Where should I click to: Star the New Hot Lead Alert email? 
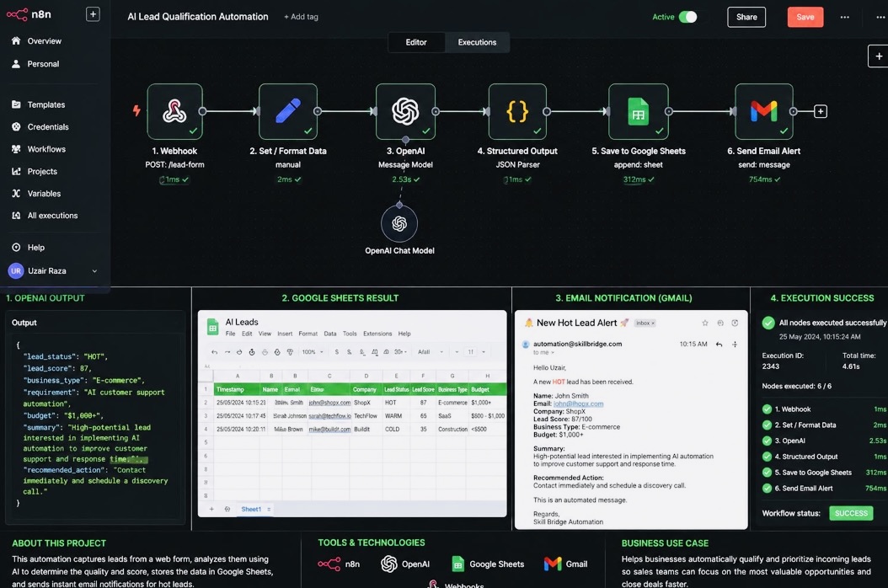[x=705, y=323]
